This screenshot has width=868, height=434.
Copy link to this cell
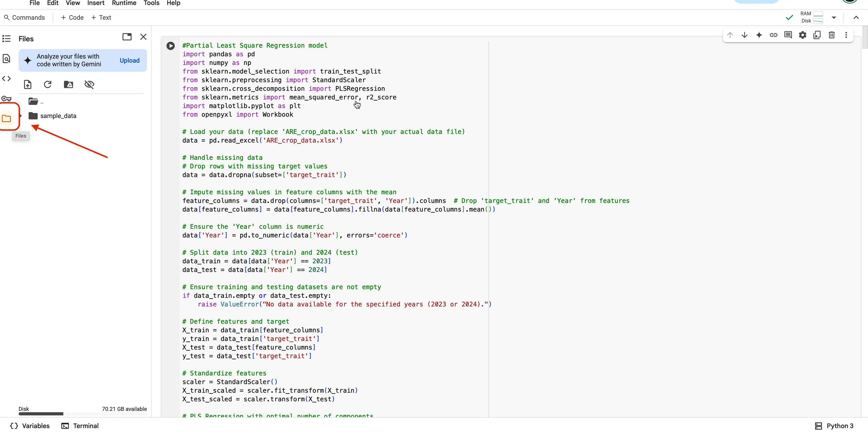[773, 35]
